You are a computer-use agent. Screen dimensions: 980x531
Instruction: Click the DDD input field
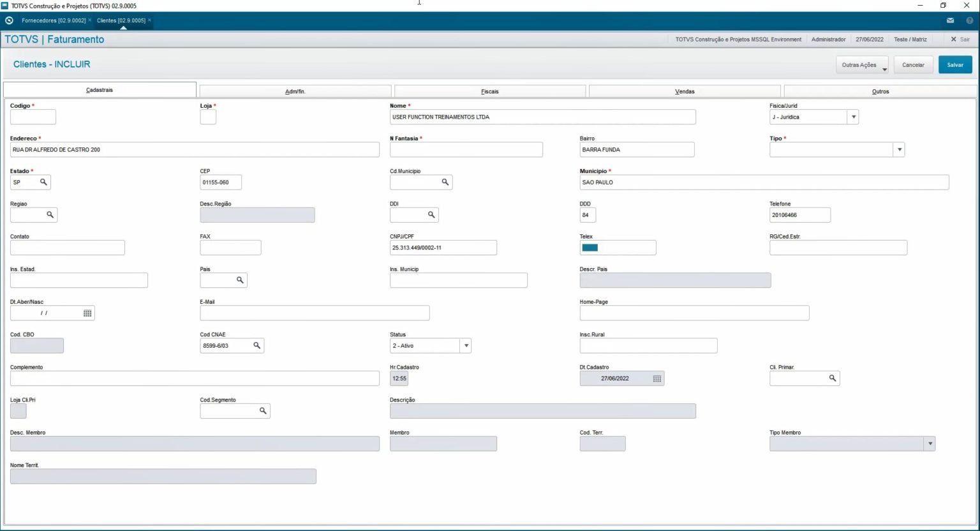(x=588, y=215)
